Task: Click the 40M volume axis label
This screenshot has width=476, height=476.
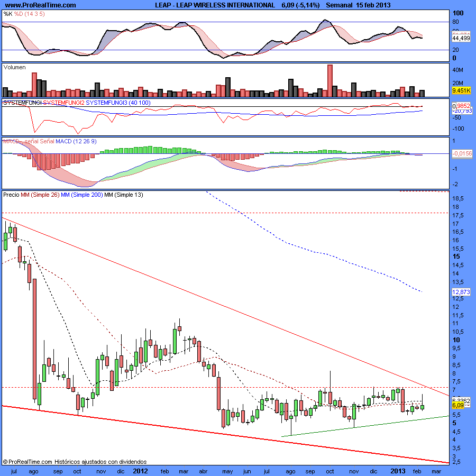Action: click(x=458, y=70)
